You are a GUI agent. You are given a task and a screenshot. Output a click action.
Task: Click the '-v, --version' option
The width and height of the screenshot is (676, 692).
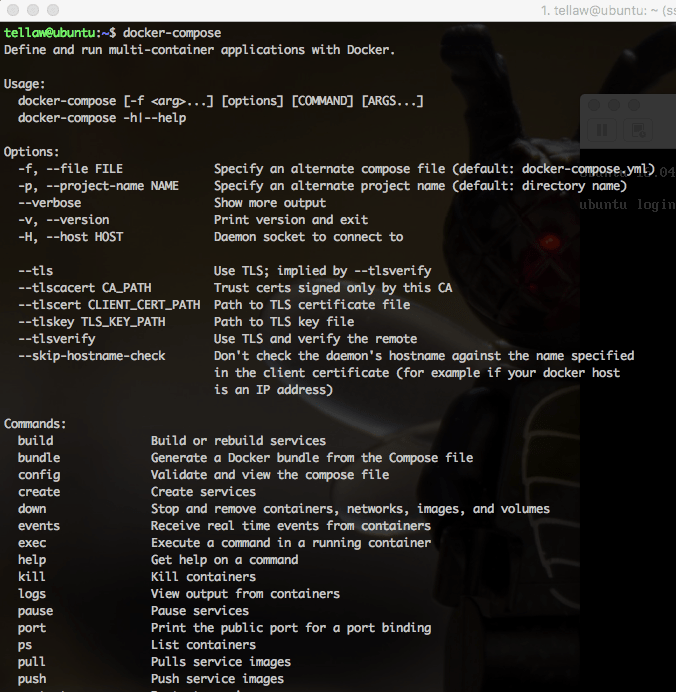pos(63,220)
